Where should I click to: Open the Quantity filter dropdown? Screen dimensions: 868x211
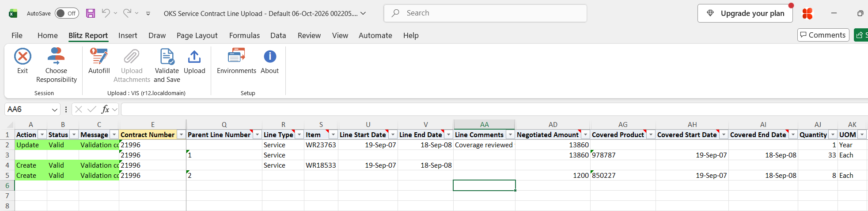[x=833, y=134]
